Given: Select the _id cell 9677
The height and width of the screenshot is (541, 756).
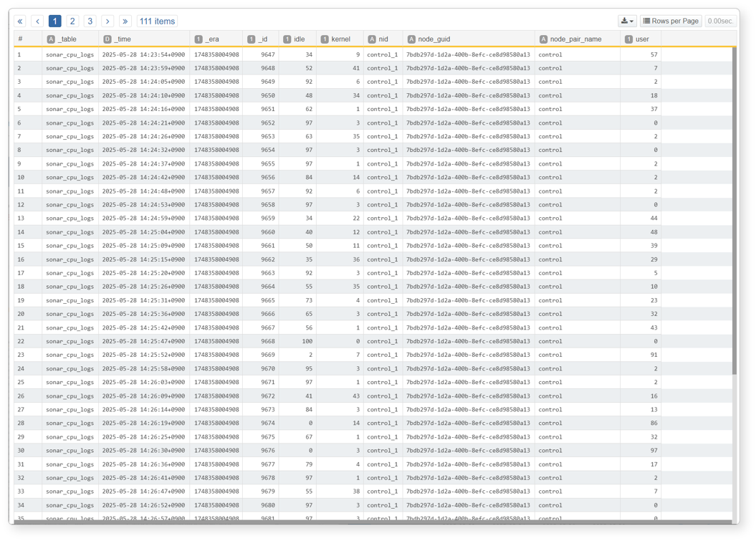Looking at the screenshot, I should coord(261,464).
